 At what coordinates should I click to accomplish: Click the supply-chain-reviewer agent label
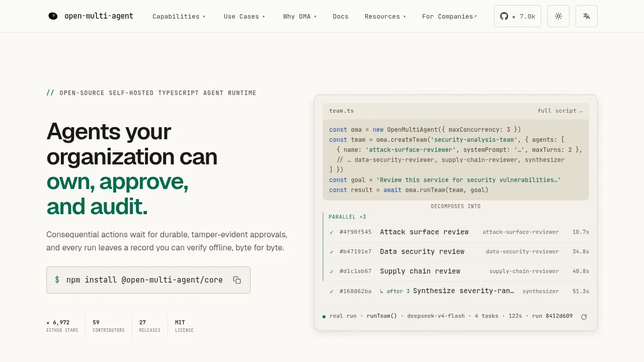tap(524, 271)
